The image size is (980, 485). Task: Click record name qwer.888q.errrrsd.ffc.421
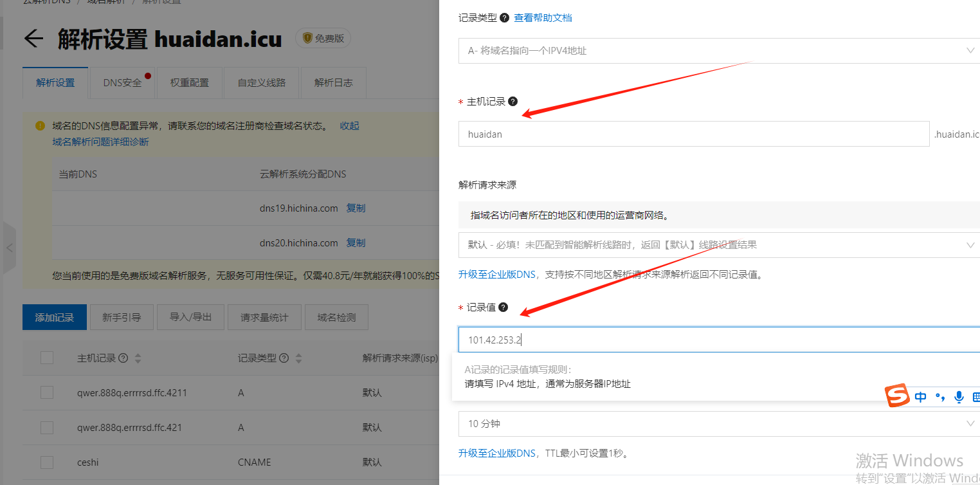tap(129, 427)
